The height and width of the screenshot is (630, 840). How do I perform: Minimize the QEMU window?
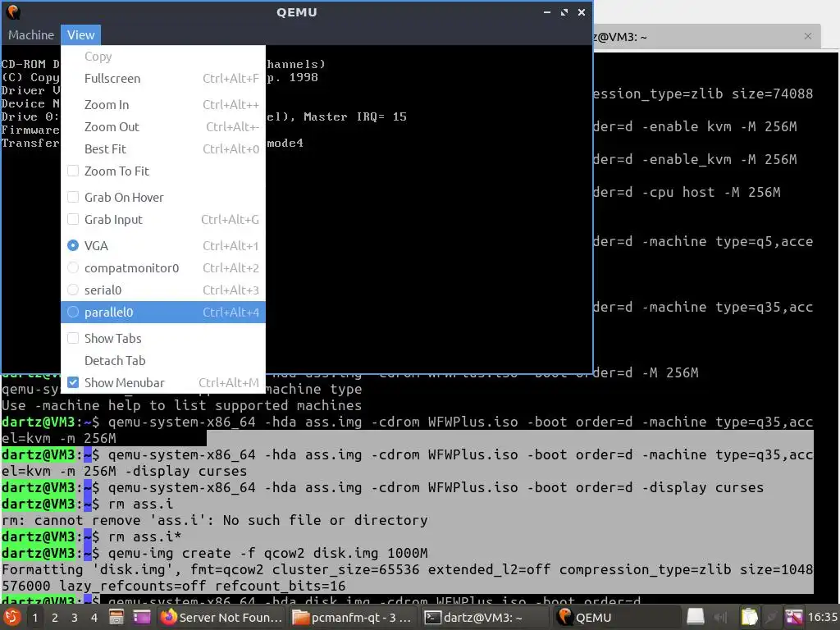pyautogui.click(x=547, y=11)
